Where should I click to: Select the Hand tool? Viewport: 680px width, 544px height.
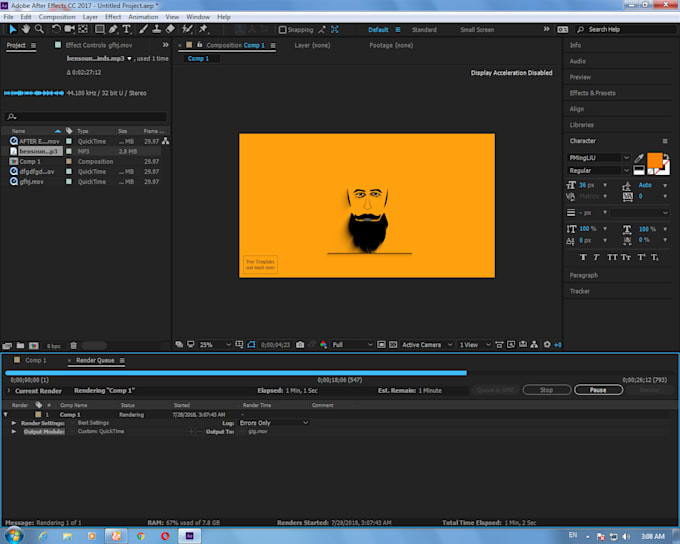pyautogui.click(x=26, y=29)
